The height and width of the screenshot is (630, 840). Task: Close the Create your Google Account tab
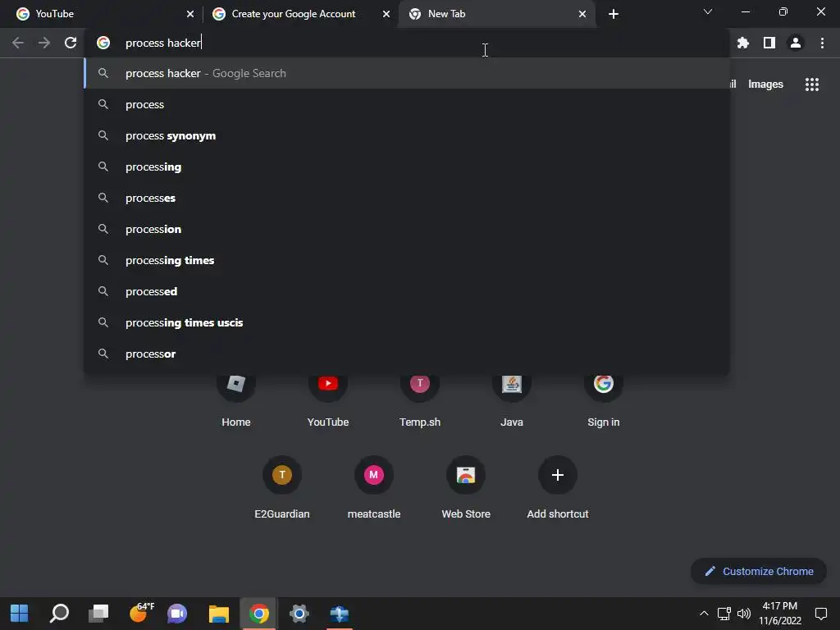[386, 14]
